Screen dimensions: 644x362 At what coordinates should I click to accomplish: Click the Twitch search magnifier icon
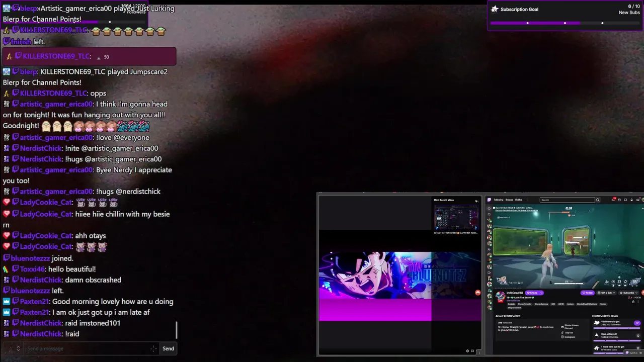598,200
